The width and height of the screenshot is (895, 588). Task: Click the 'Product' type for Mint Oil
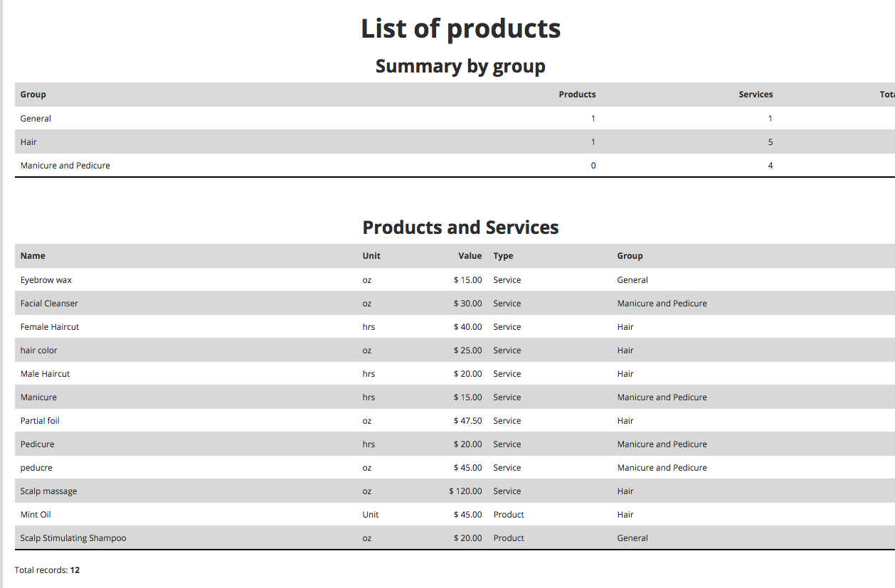[x=509, y=515]
